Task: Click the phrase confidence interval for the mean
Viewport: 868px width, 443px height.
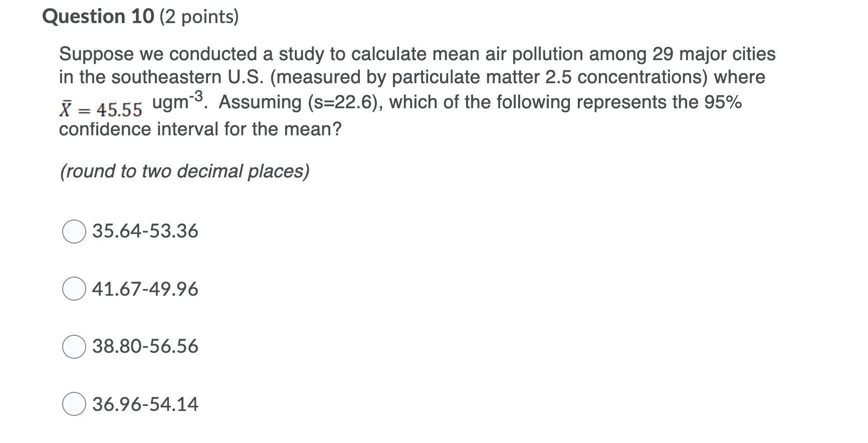Action: coord(199,129)
